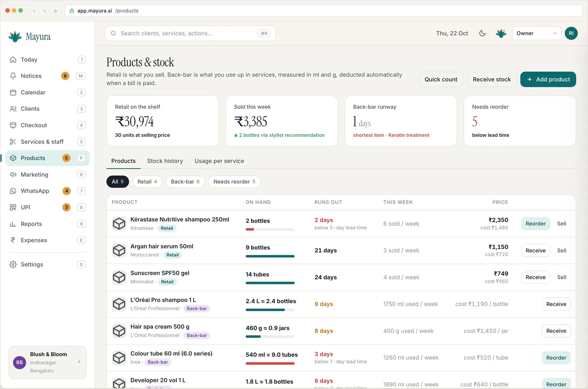Image resolution: width=588 pixels, height=389 pixels.
Task: Filter products by All 9
Action: tap(118, 182)
